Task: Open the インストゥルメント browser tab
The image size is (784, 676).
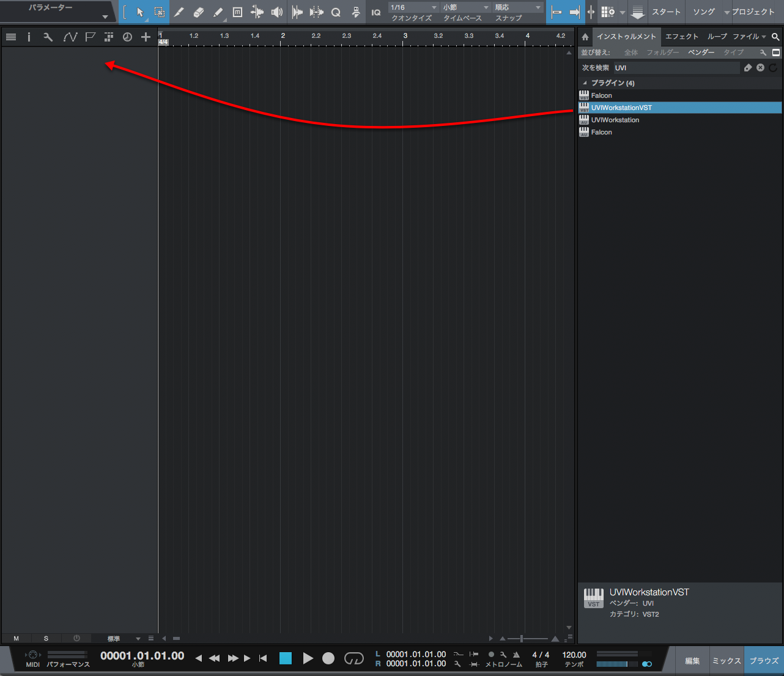Action: pyautogui.click(x=626, y=37)
